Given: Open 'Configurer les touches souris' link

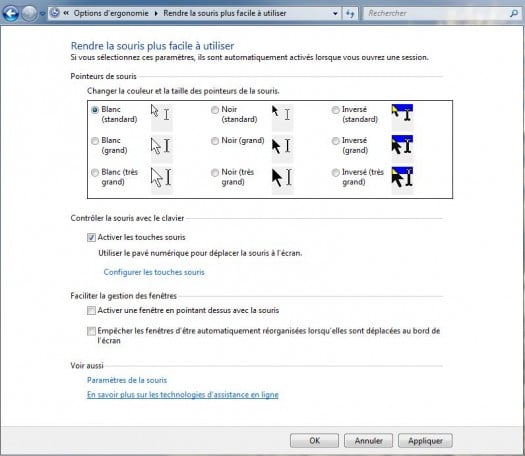Looking at the screenshot, I should [154, 272].
